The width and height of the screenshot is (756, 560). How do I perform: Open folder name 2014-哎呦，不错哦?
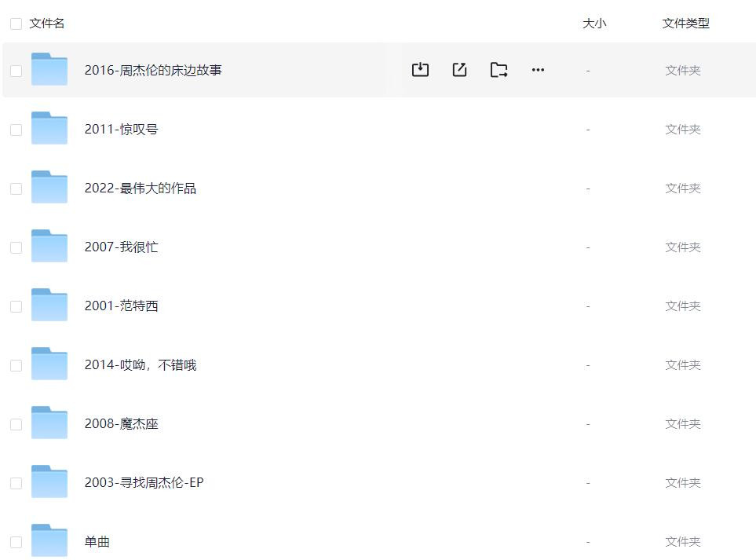click(x=141, y=364)
